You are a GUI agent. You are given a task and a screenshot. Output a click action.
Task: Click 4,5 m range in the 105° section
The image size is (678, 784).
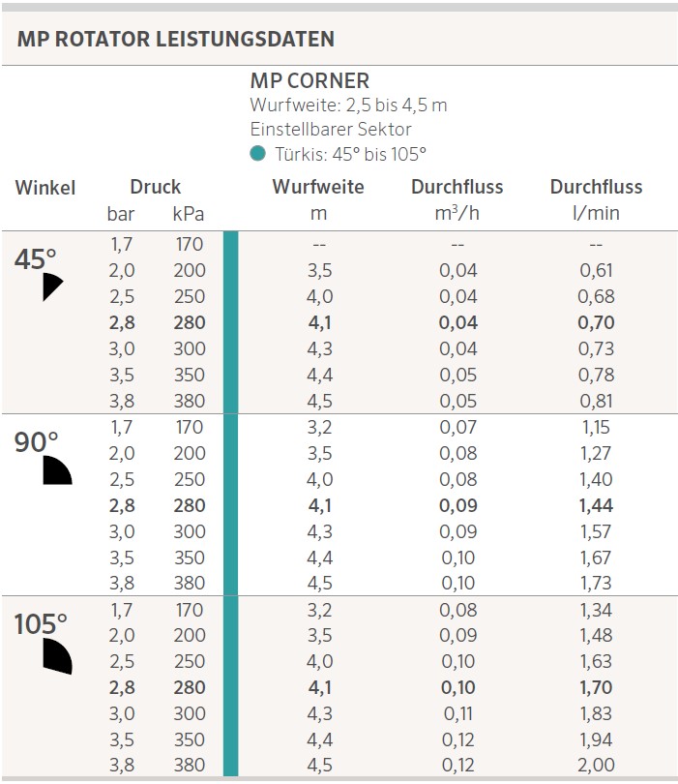tap(319, 765)
